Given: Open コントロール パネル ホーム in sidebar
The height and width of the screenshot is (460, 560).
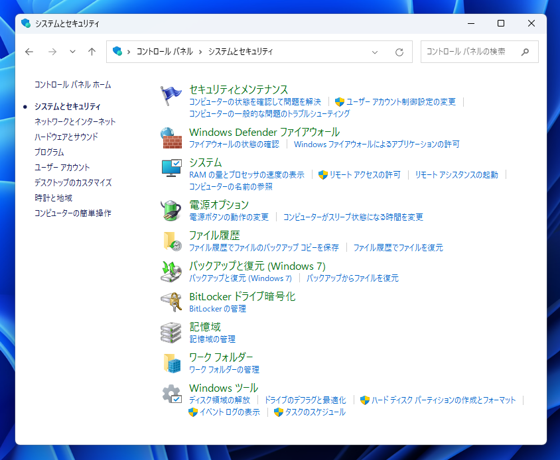Looking at the screenshot, I should (73, 85).
